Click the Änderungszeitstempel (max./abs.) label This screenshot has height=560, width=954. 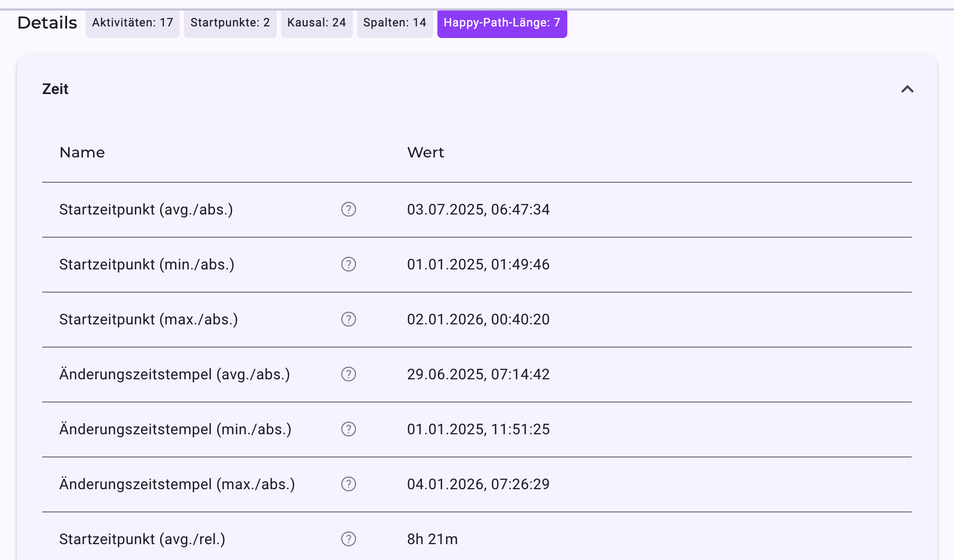click(177, 484)
